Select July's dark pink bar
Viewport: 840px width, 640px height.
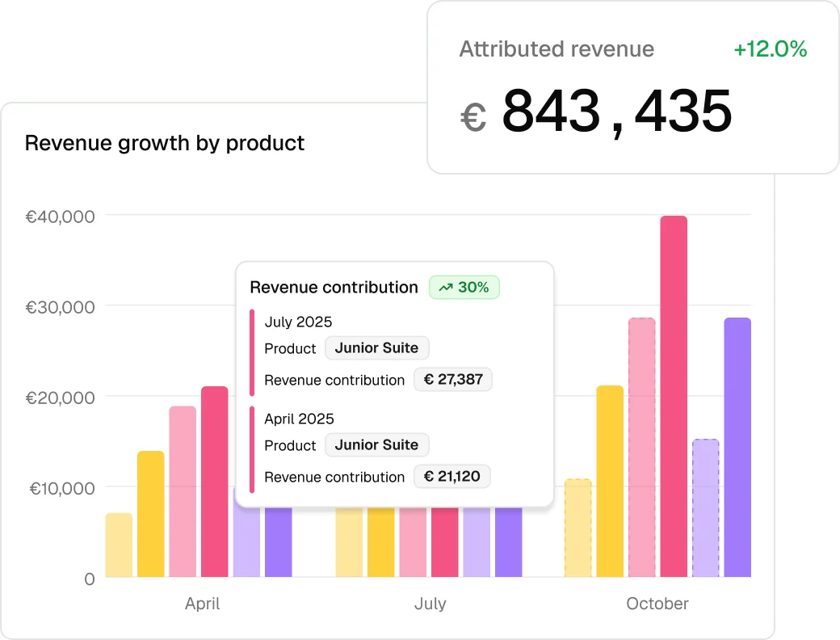[x=445, y=542]
